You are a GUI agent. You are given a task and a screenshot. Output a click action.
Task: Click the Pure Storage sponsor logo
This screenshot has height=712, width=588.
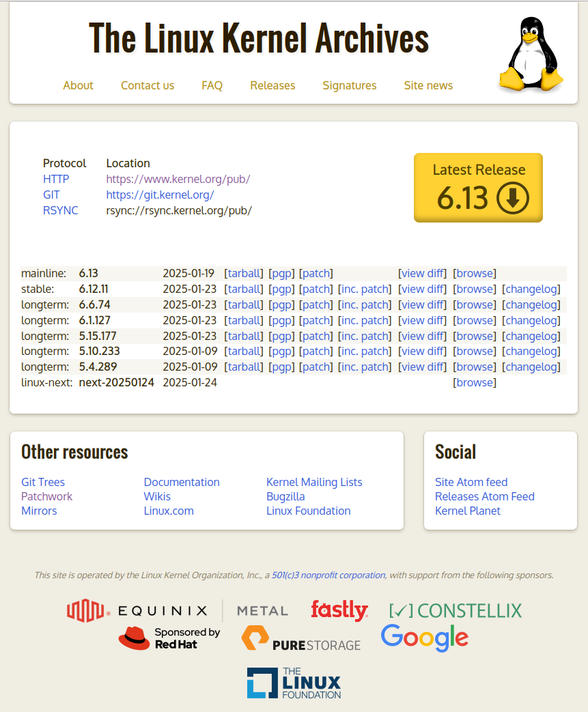pyautogui.click(x=300, y=639)
